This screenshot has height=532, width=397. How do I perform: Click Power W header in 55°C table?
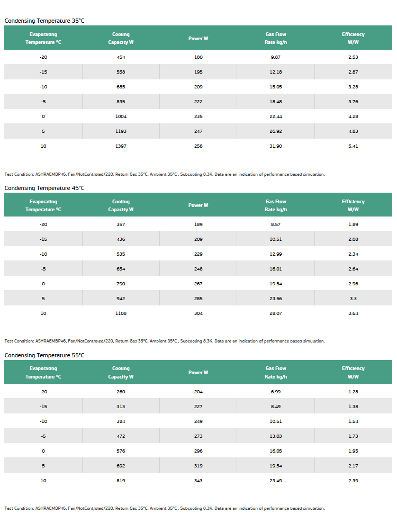pyautogui.click(x=198, y=373)
